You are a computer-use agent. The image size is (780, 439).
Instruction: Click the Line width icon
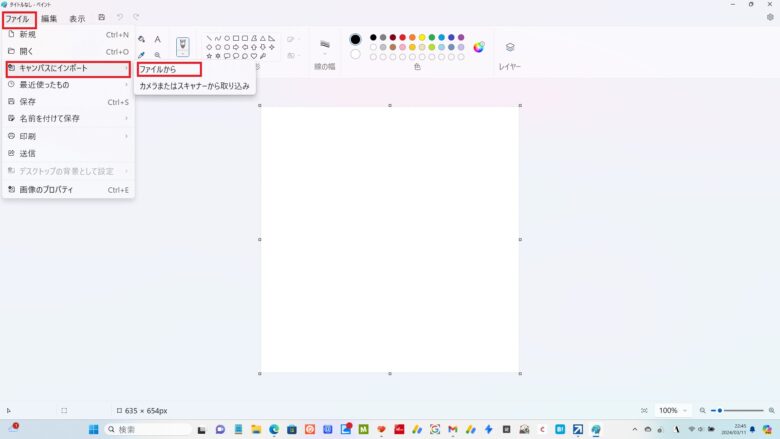point(325,45)
